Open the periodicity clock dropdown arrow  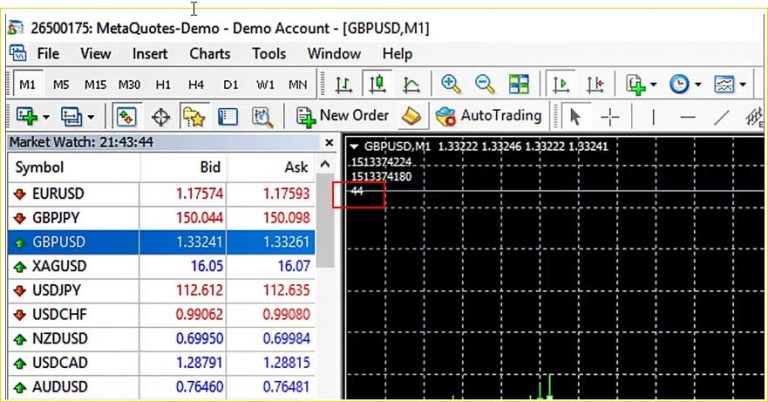tap(698, 85)
